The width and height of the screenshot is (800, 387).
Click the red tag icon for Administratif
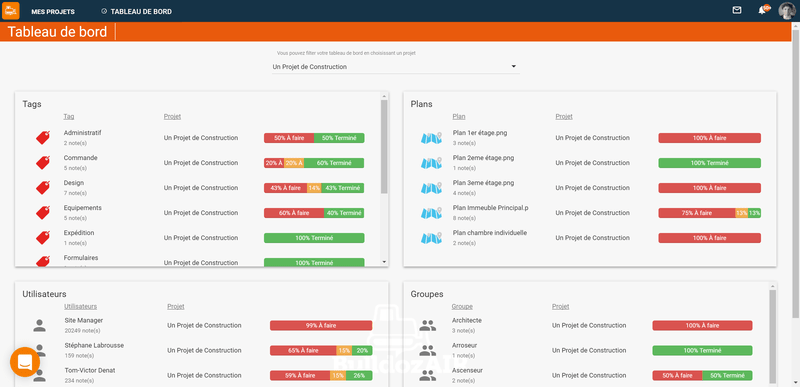tap(43, 138)
